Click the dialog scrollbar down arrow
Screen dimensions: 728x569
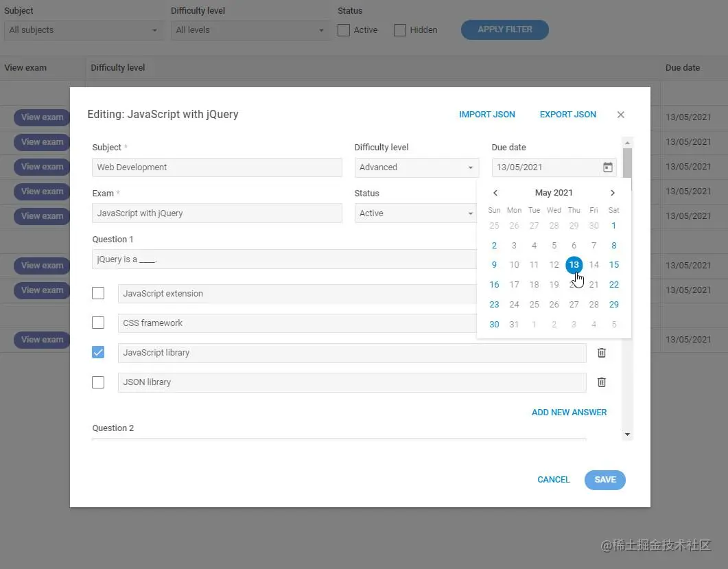tap(627, 434)
